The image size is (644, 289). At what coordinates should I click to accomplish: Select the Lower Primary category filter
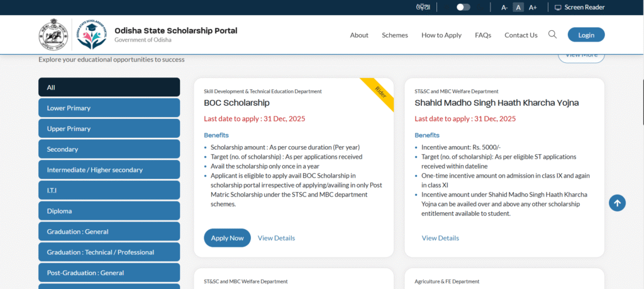tap(109, 108)
